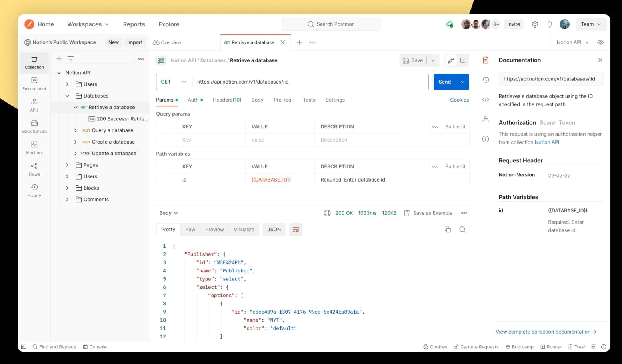Click the Send button
Viewport: 622px width, 364px height.
coord(445,82)
